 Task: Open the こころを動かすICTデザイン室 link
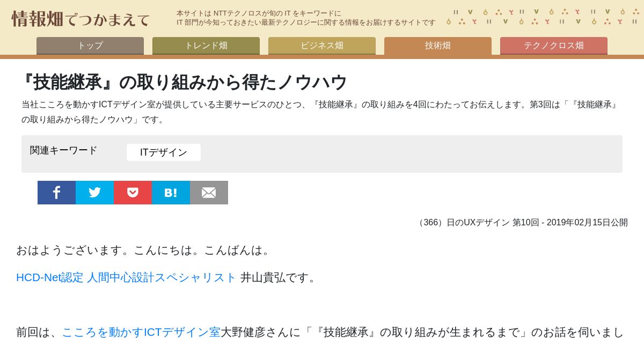[141, 332]
